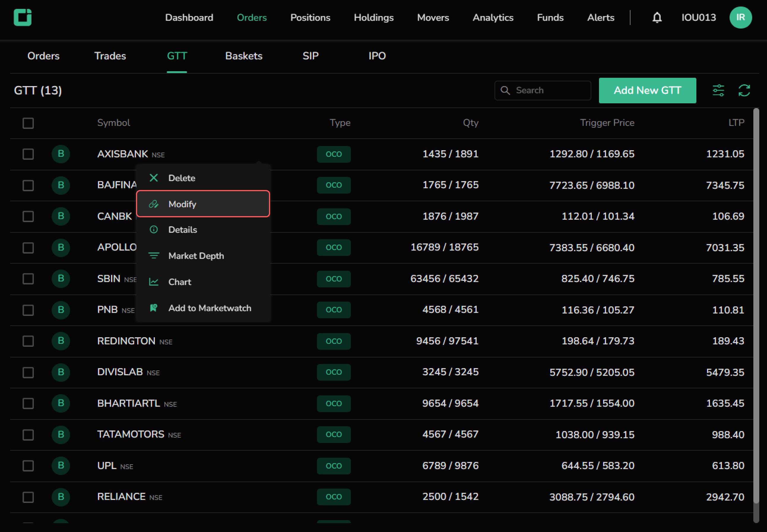Open Alerts in top navigation

[x=600, y=17]
